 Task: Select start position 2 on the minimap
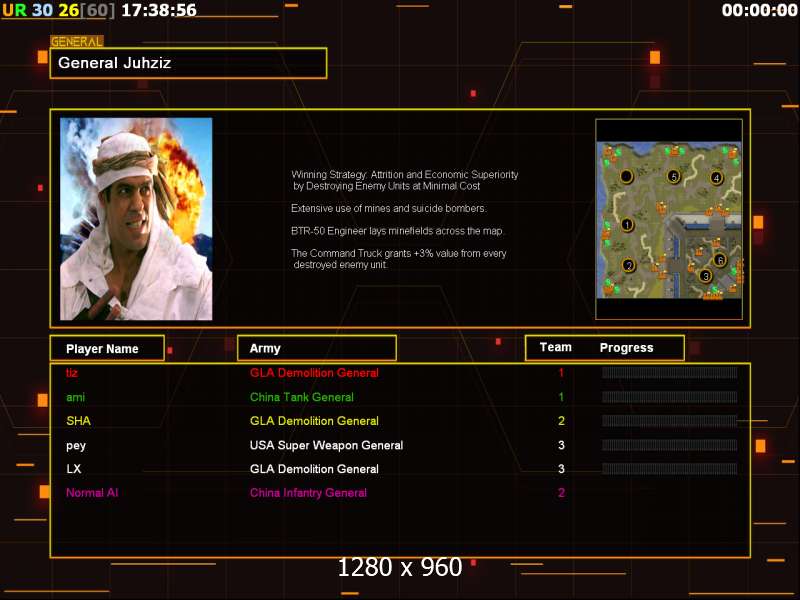point(628,265)
